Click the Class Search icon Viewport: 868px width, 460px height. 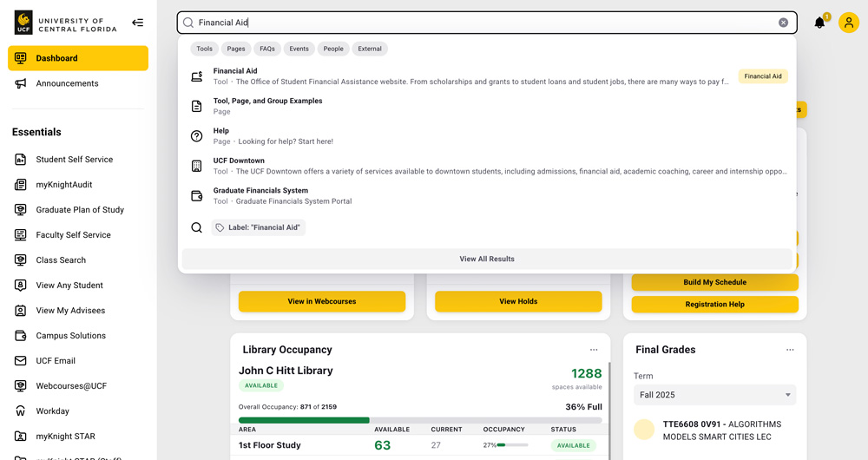click(21, 260)
